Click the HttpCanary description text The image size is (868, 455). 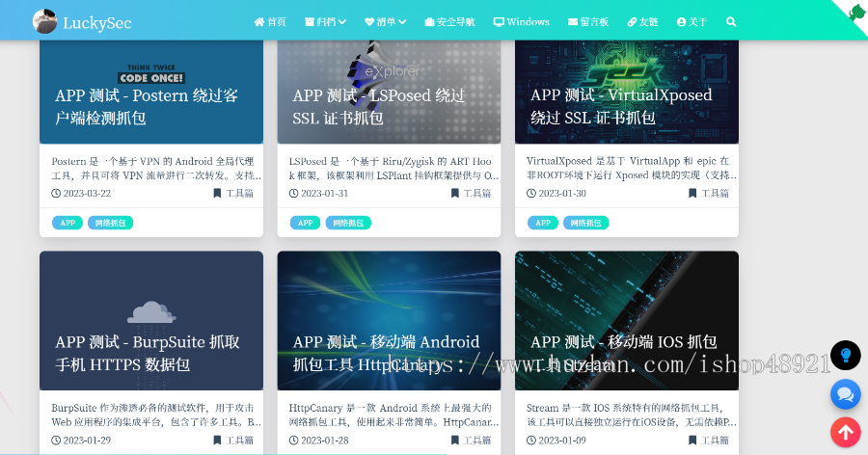coord(393,415)
